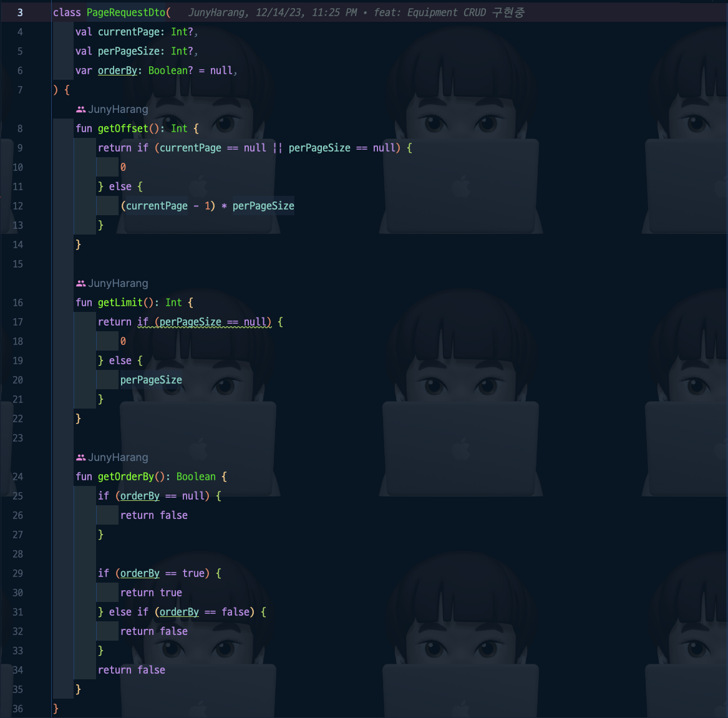Click the perPageSize parameter on line 5
The height and width of the screenshot is (718, 728).
(x=129, y=52)
